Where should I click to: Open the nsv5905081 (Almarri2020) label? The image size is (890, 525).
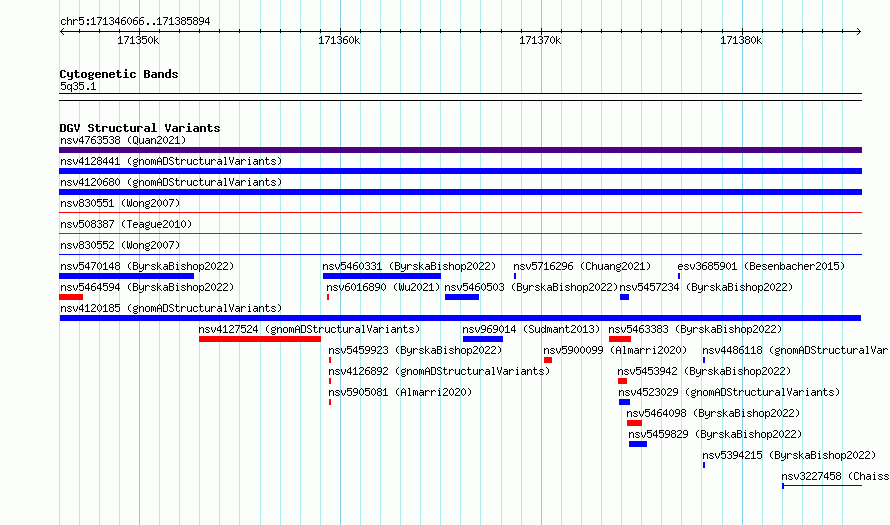(400, 392)
